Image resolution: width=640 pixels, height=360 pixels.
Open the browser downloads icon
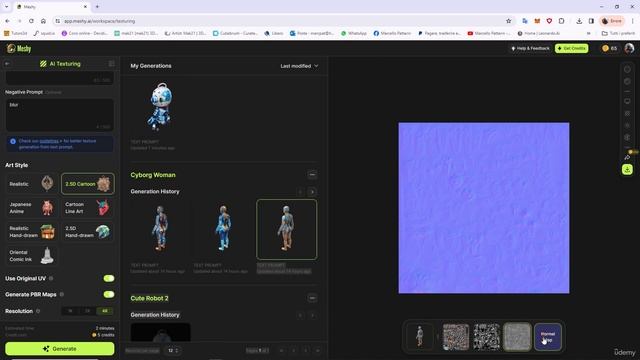click(579, 21)
